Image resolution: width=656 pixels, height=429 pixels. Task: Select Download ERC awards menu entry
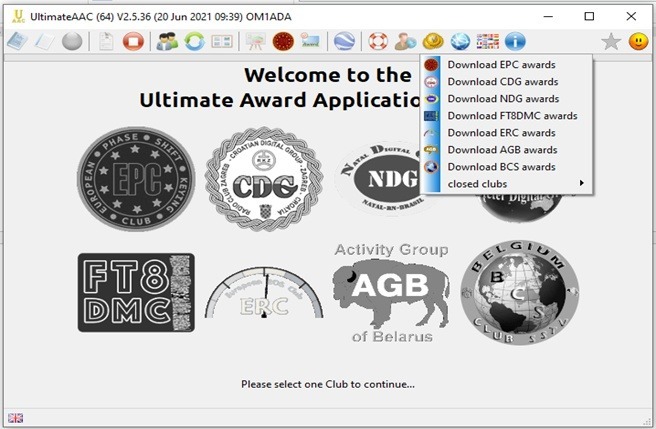pyautogui.click(x=506, y=133)
